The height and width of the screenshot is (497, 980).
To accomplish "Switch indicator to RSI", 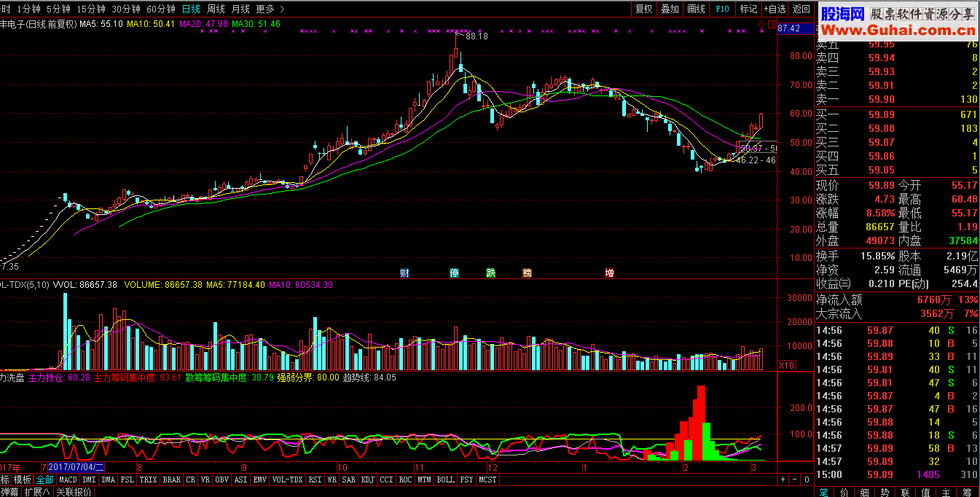I will click(x=315, y=480).
